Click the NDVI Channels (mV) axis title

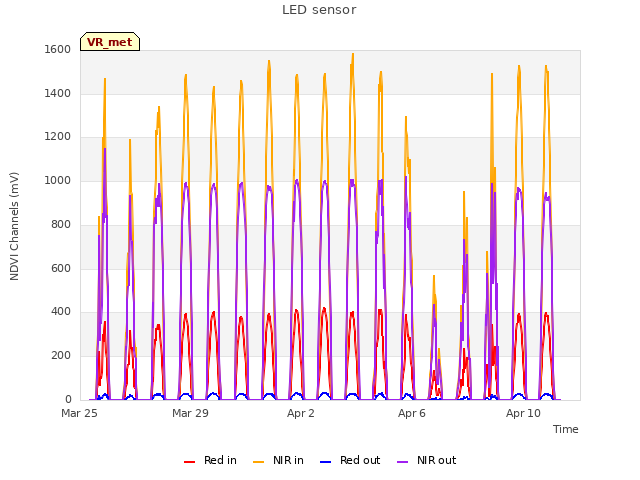click(x=14, y=226)
